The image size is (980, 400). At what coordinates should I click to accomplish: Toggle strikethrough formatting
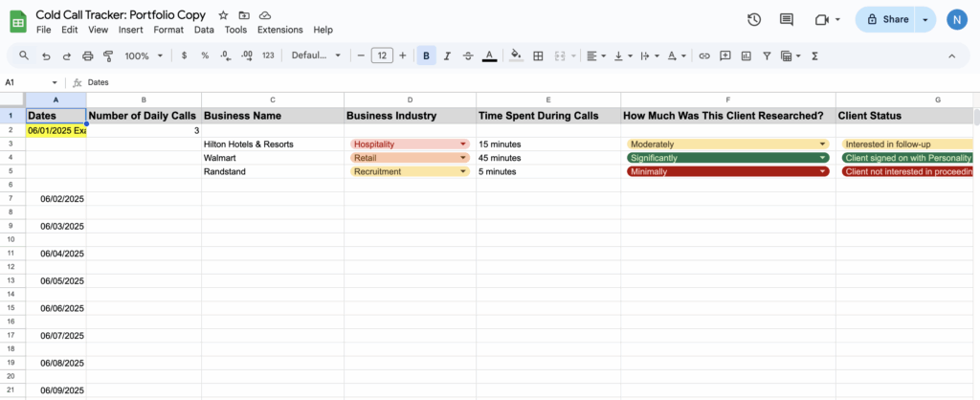[468, 56]
